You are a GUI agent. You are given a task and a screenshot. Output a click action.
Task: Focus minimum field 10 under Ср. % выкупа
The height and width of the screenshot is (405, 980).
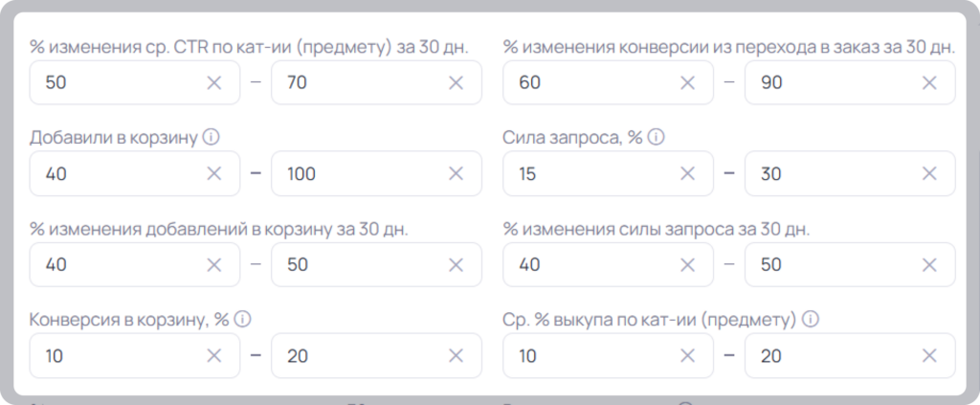coord(608,355)
